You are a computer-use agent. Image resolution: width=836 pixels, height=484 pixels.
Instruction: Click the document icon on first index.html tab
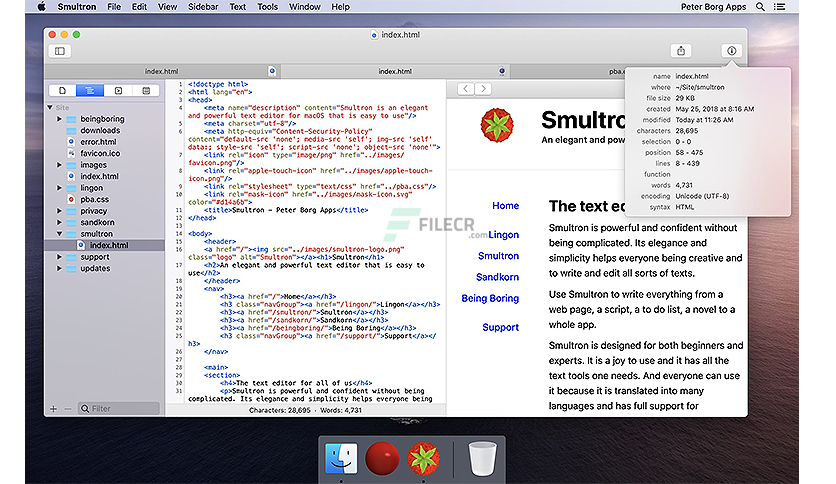click(x=272, y=71)
